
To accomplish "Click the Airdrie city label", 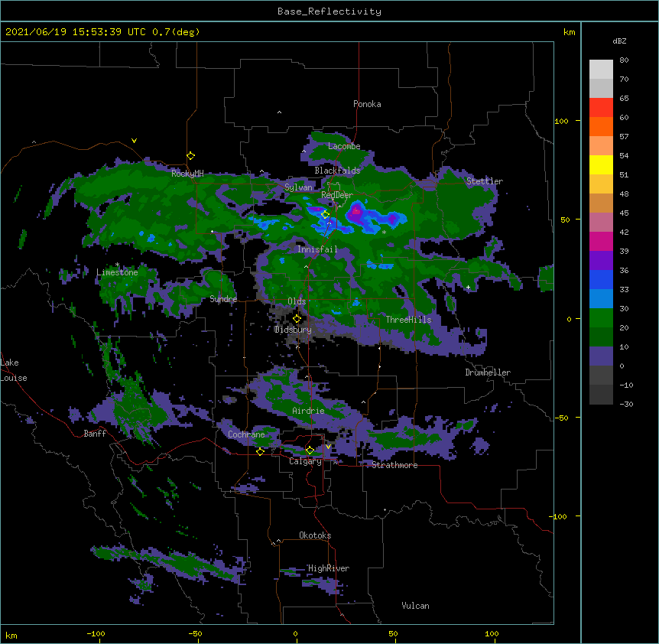I will [308, 411].
